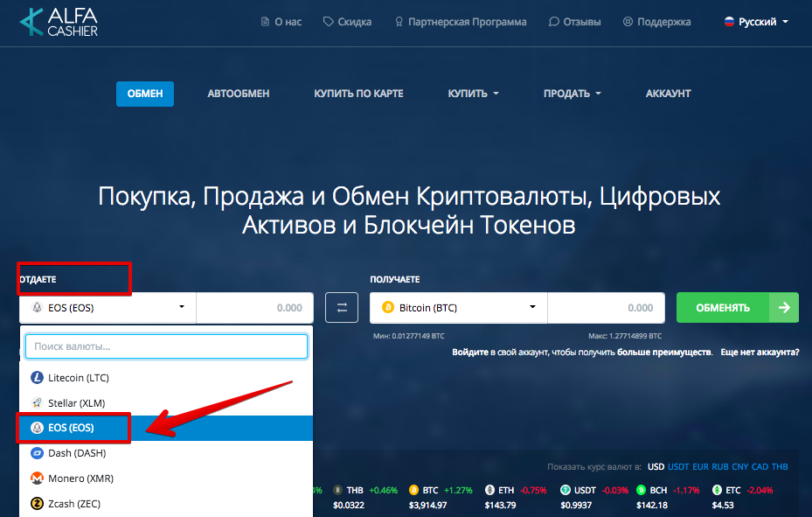The height and width of the screenshot is (517, 812).
Task: Click the Войдите login link
Action: coord(470,353)
